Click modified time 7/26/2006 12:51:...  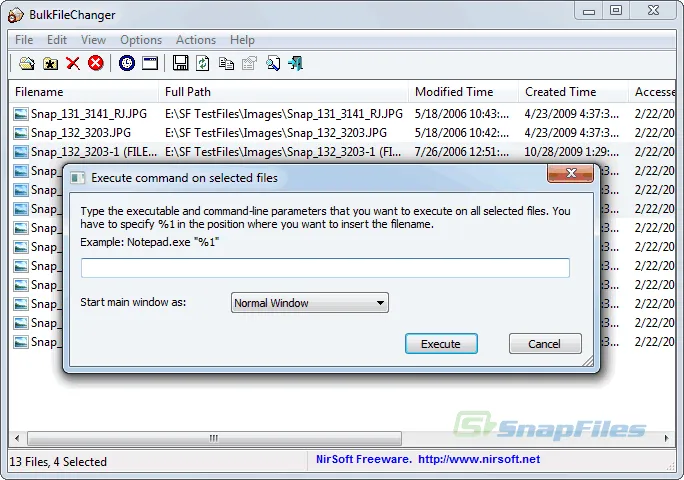(x=462, y=152)
